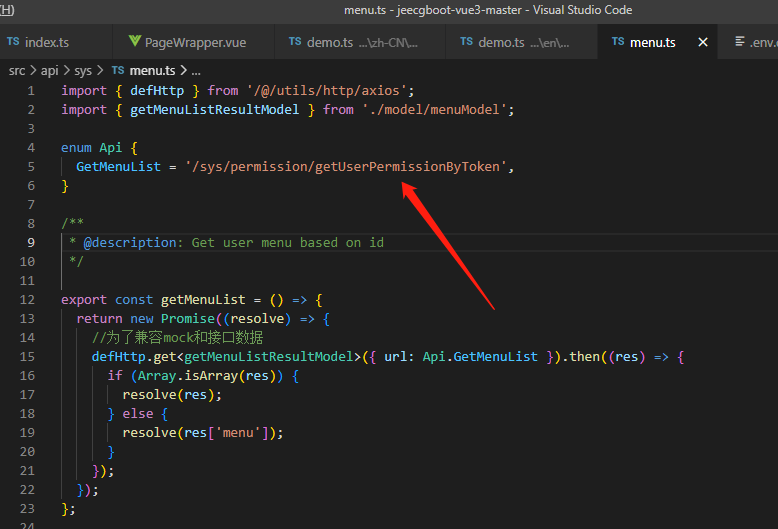Click line number 1 in gutter
Viewport: 778px width, 529px height.
coord(31,91)
